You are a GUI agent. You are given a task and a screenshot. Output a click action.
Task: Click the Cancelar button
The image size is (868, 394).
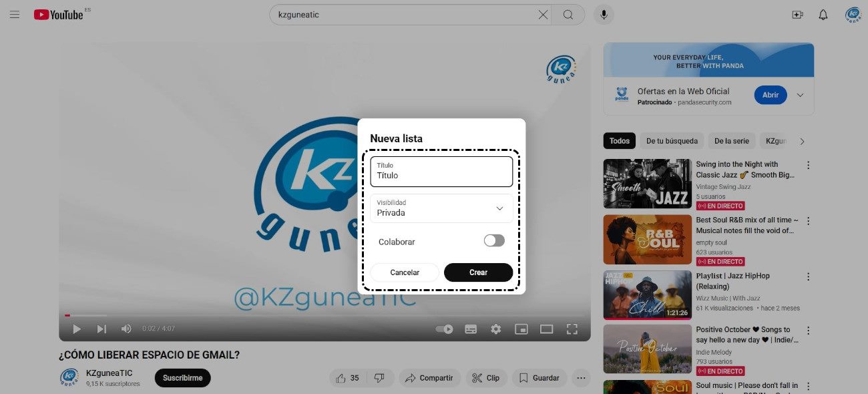point(405,272)
